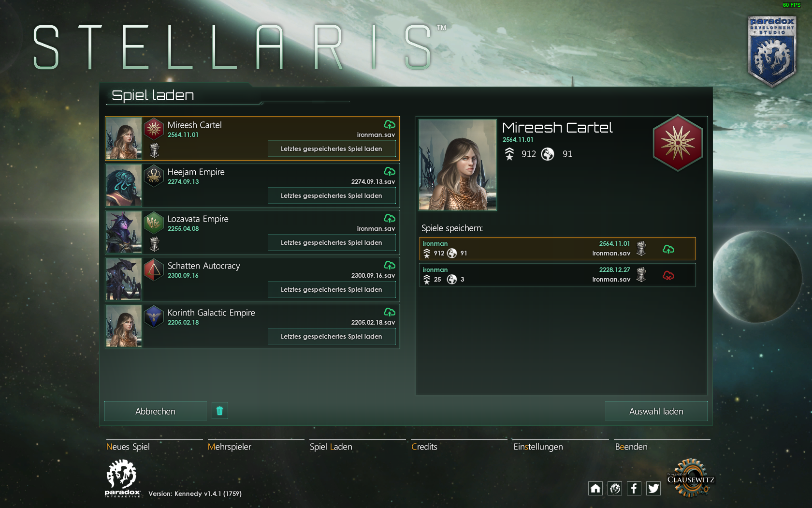Open the Twitter icon link
The image size is (812, 508).
click(653, 488)
